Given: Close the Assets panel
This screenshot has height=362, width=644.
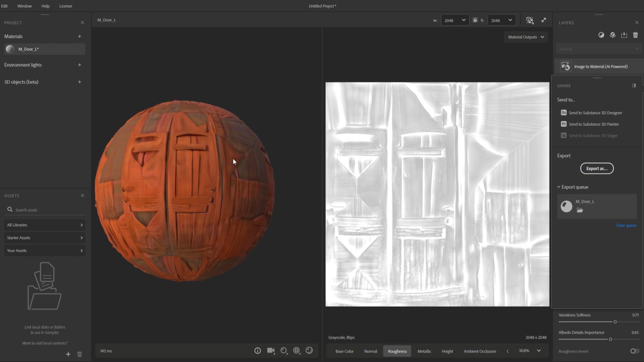Looking at the screenshot, I should pyautogui.click(x=83, y=195).
